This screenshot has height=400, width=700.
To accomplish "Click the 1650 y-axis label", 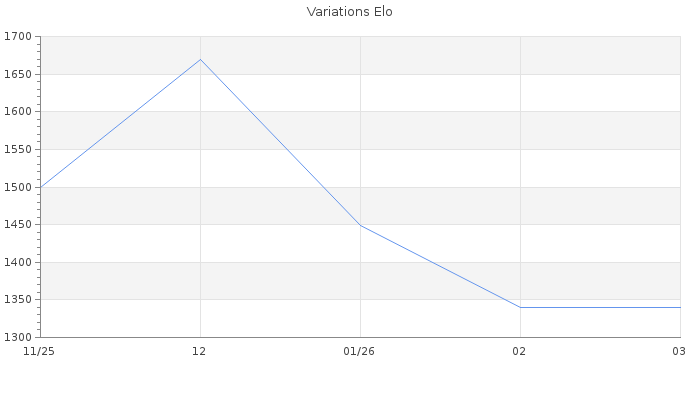I will (x=19, y=75).
